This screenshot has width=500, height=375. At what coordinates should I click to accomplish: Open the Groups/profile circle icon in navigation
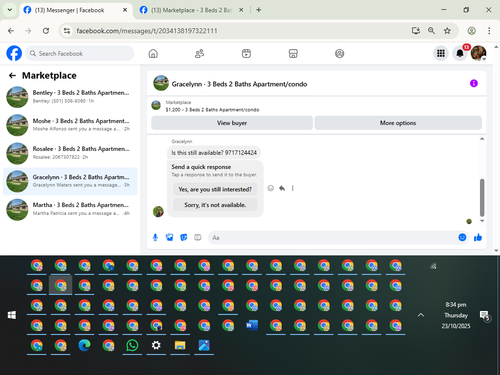pos(339,53)
